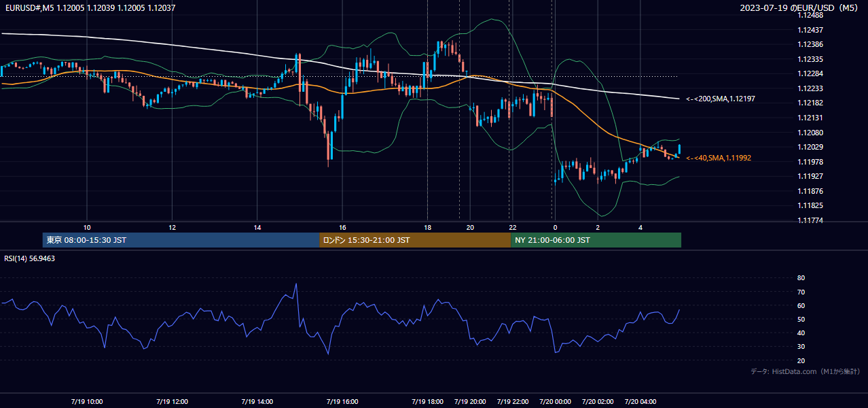This screenshot has height=408, width=868.
Task: Click the 7/19 16:00 bottom date label
Action: coord(342,402)
